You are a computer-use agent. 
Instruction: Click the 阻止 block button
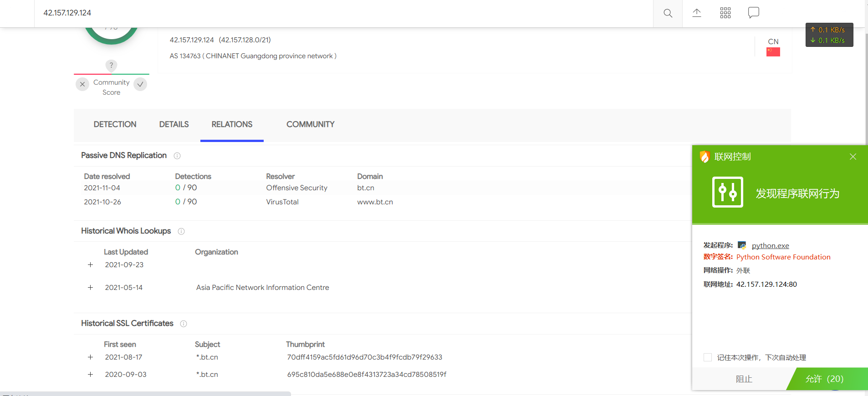point(744,379)
